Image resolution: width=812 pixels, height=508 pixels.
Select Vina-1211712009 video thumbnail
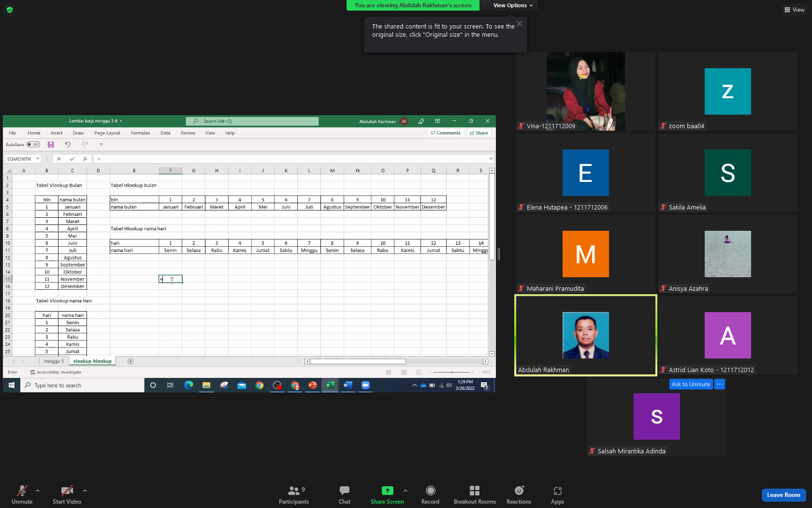[x=586, y=91]
